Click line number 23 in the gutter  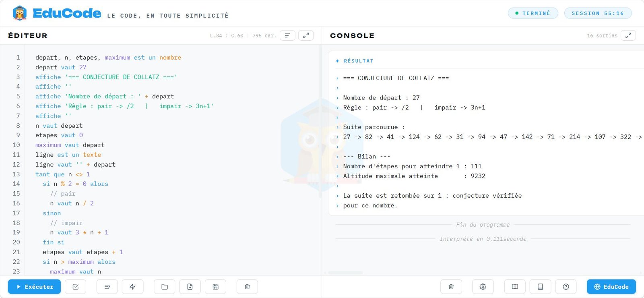pyautogui.click(x=16, y=271)
